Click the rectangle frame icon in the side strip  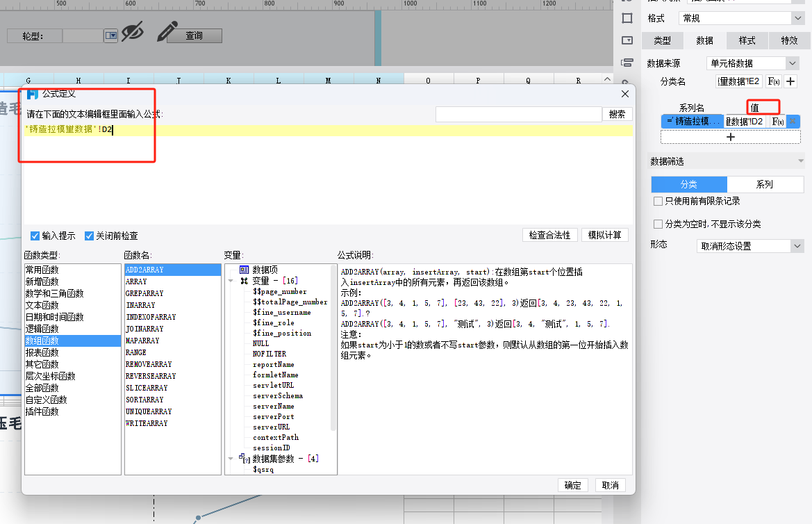pyautogui.click(x=627, y=18)
